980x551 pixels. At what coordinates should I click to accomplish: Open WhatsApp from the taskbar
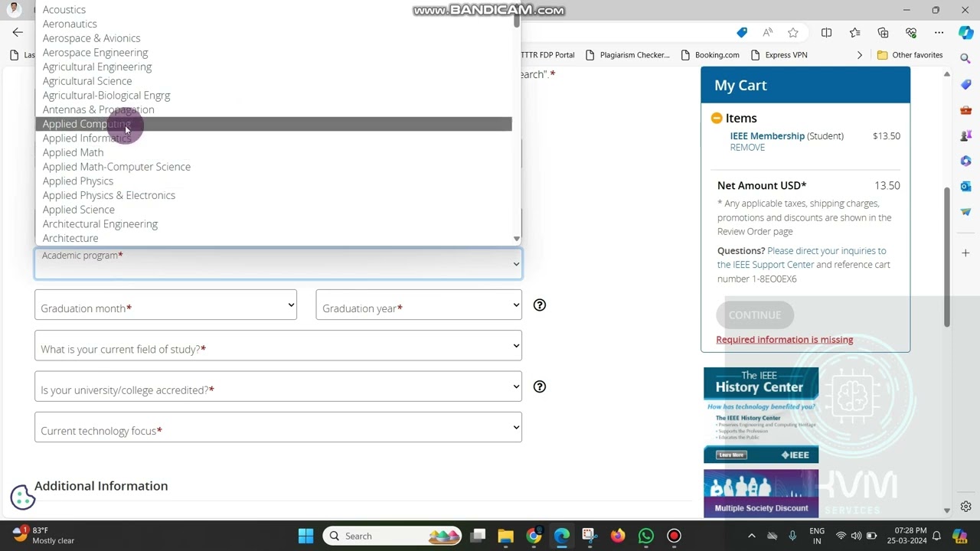645,536
